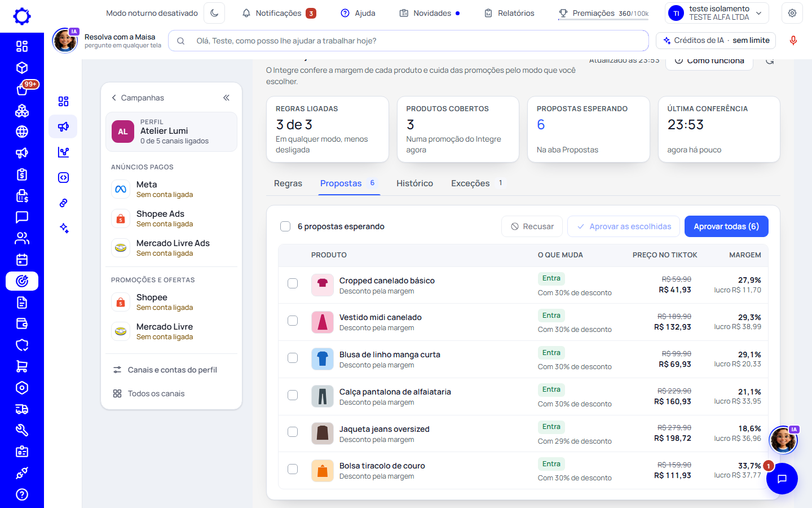
Task: Activate the red microphone voice input
Action: point(793,41)
